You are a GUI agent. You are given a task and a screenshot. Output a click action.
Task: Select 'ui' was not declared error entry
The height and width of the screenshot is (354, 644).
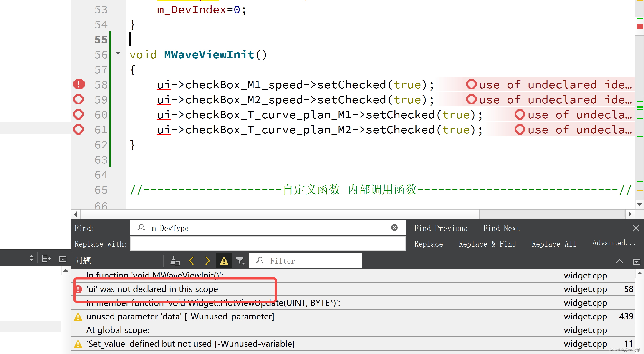coord(152,289)
